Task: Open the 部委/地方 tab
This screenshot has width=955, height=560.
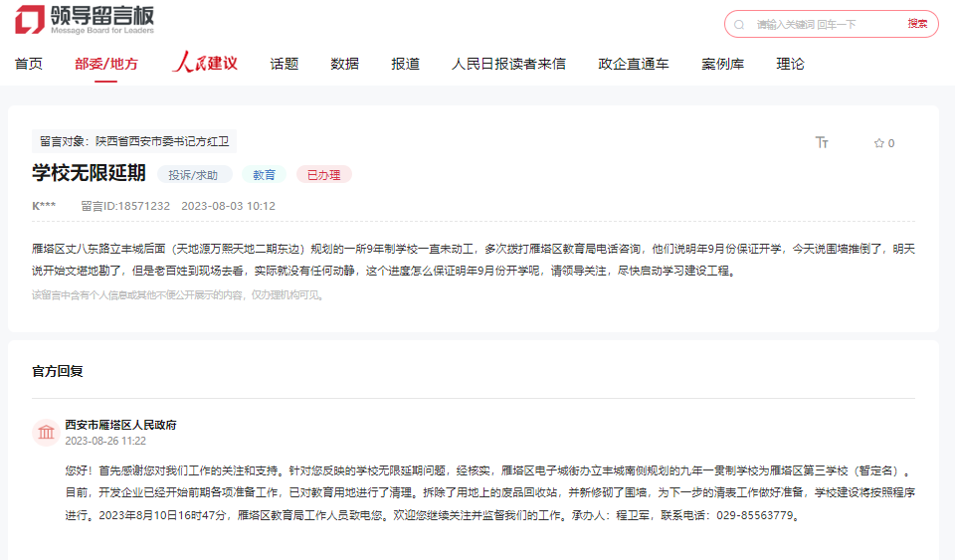Action: [106, 64]
